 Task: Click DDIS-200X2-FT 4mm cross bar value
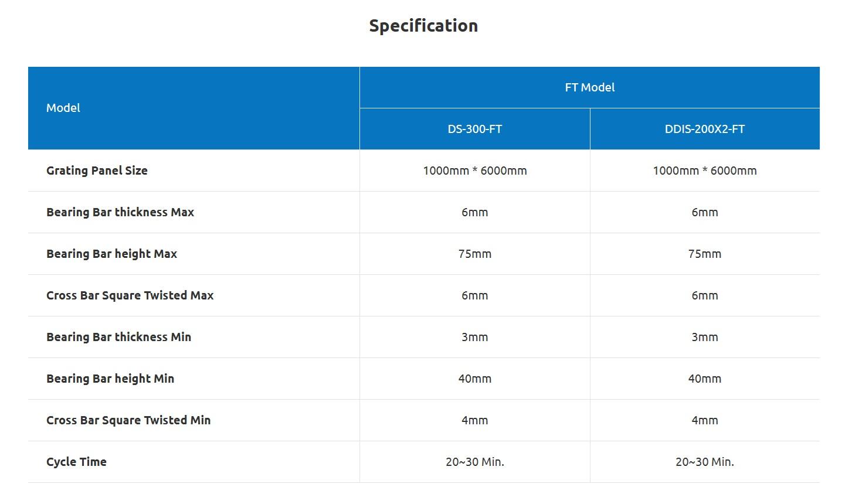click(704, 420)
